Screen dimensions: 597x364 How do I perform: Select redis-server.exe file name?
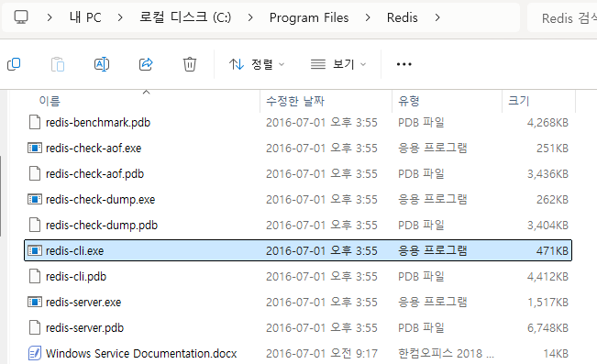click(83, 303)
